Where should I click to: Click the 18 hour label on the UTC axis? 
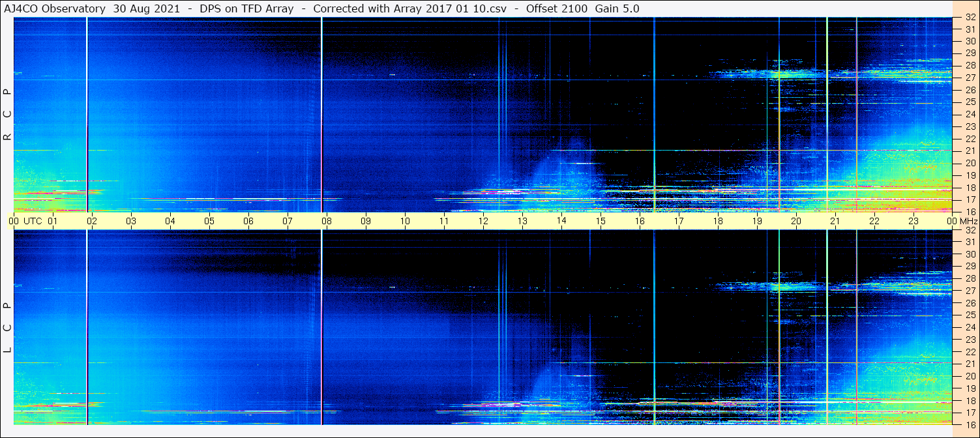pyautogui.click(x=718, y=221)
